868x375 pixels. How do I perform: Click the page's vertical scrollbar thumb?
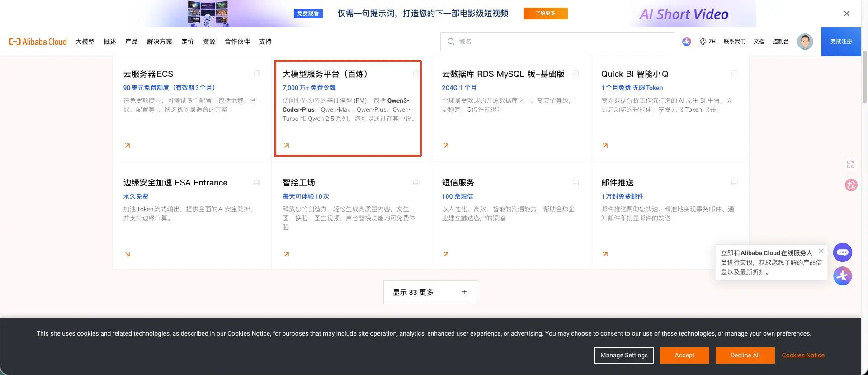click(x=865, y=77)
